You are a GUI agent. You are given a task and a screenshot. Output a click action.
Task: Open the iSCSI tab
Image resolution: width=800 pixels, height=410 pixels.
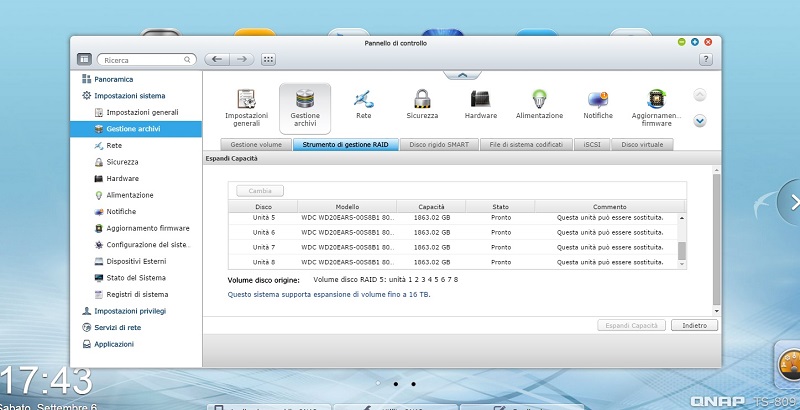pos(592,145)
